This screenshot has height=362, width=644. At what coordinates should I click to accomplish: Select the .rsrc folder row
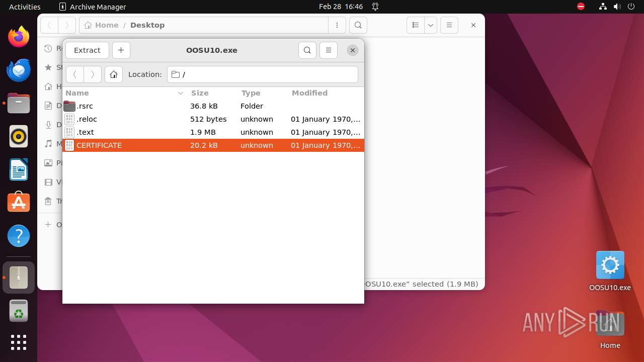(213, 106)
